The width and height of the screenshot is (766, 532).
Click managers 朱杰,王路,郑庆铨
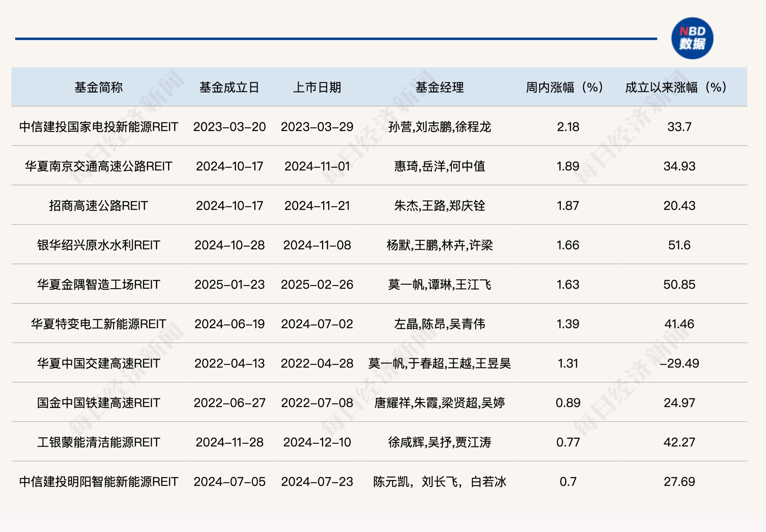pyautogui.click(x=440, y=206)
